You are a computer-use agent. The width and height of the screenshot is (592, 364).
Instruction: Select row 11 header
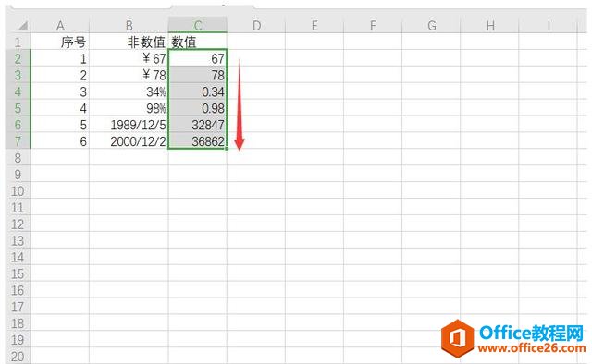[18, 207]
